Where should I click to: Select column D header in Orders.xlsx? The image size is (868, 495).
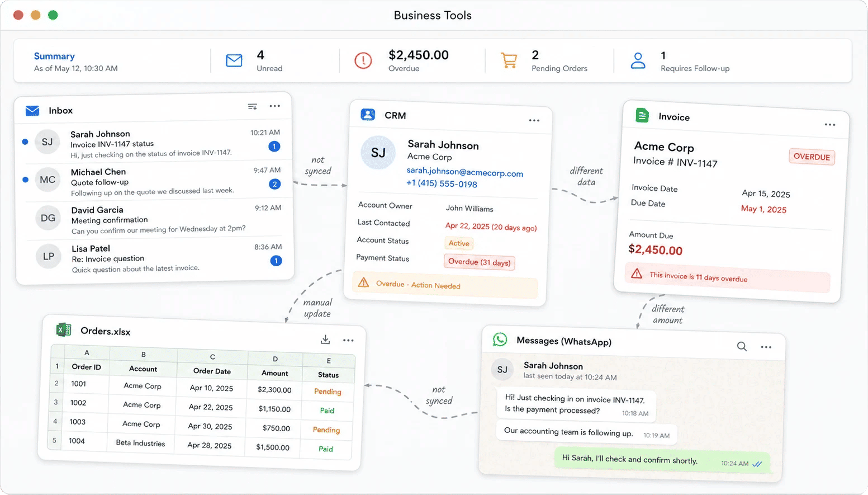click(275, 359)
